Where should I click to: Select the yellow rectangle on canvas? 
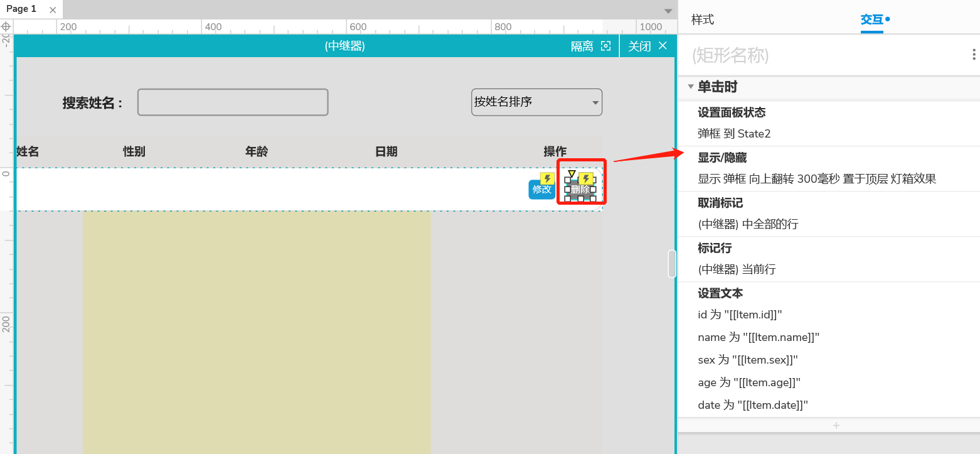point(257,332)
